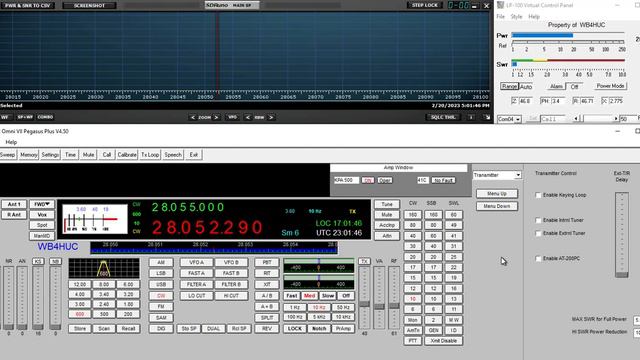This screenshot has width=640, height=360.
Task: Click the 28.055 mark on SDRuno spectrum scale
Action: [233, 97]
